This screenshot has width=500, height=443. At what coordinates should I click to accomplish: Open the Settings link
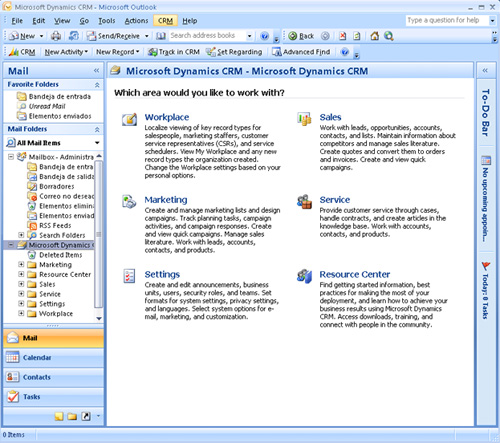point(162,274)
